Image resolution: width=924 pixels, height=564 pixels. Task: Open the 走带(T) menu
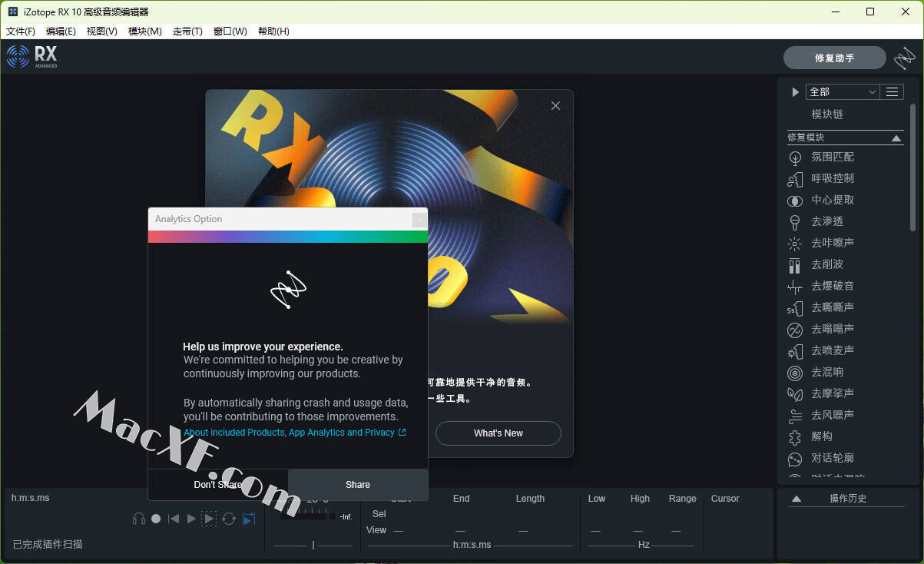click(x=187, y=32)
